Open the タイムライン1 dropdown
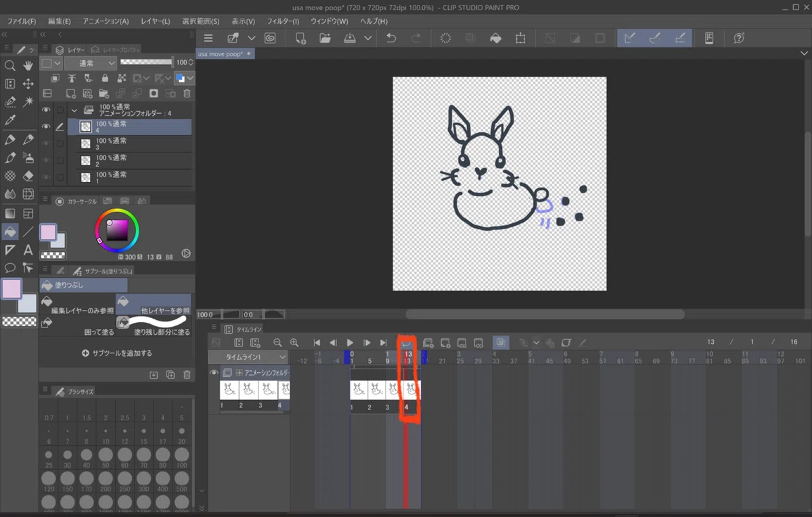 point(248,357)
